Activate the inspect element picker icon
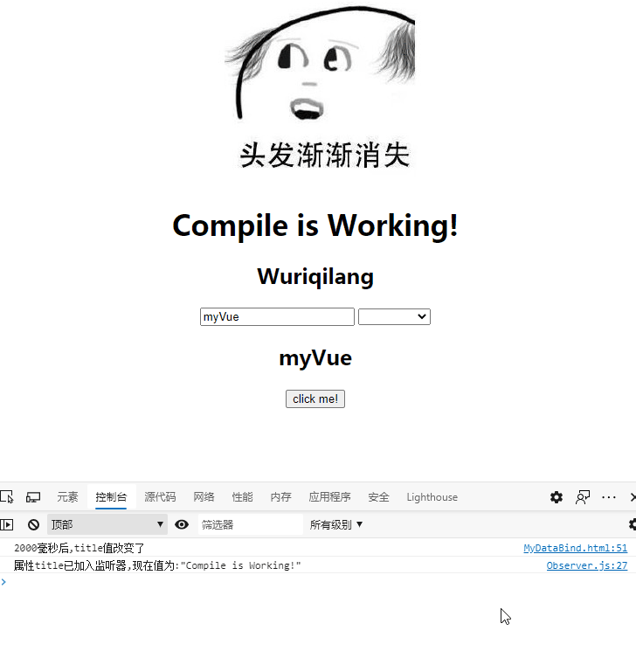 point(7,497)
